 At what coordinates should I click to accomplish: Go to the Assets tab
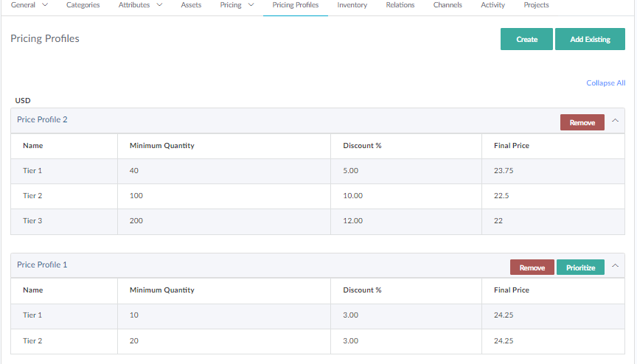pos(191,5)
